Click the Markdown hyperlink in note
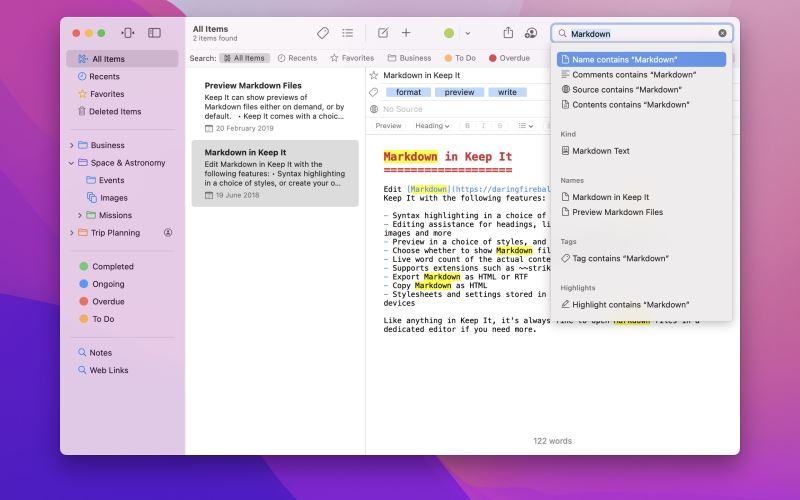This screenshot has width=800, height=500. tap(429, 189)
